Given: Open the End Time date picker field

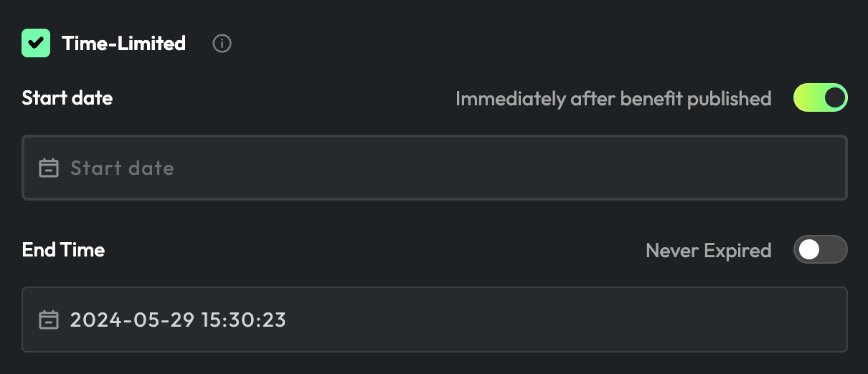Looking at the screenshot, I should click(x=502, y=320).
